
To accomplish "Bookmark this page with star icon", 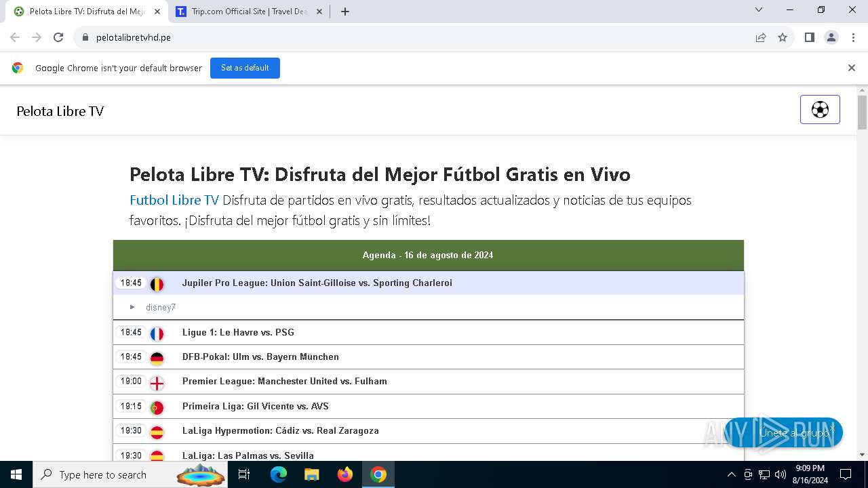I will (x=783, y=37).
